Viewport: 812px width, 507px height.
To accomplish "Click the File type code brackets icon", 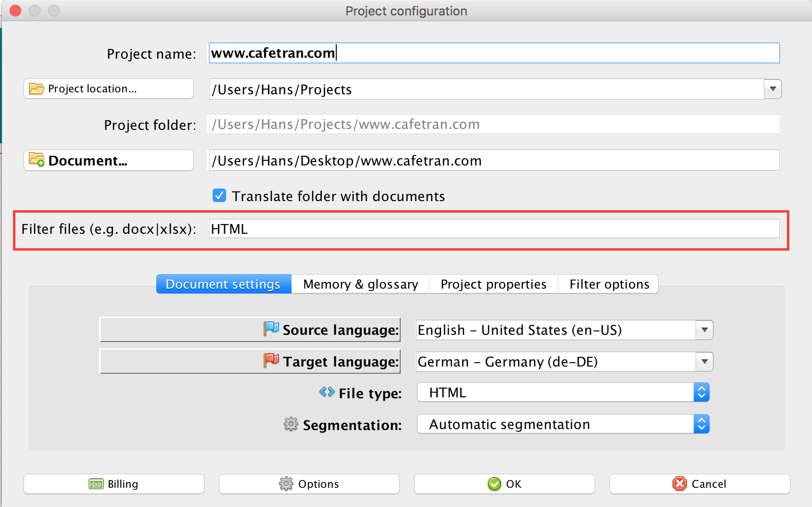I will point(327,393).
